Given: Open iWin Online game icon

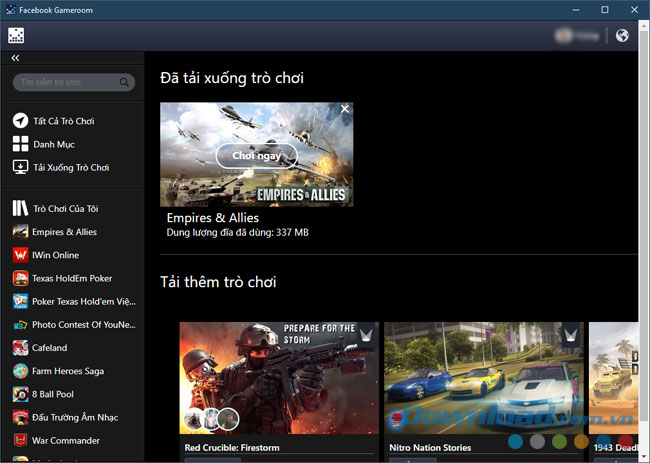Looking at the screenshot, I should click(x=20, y=255).
